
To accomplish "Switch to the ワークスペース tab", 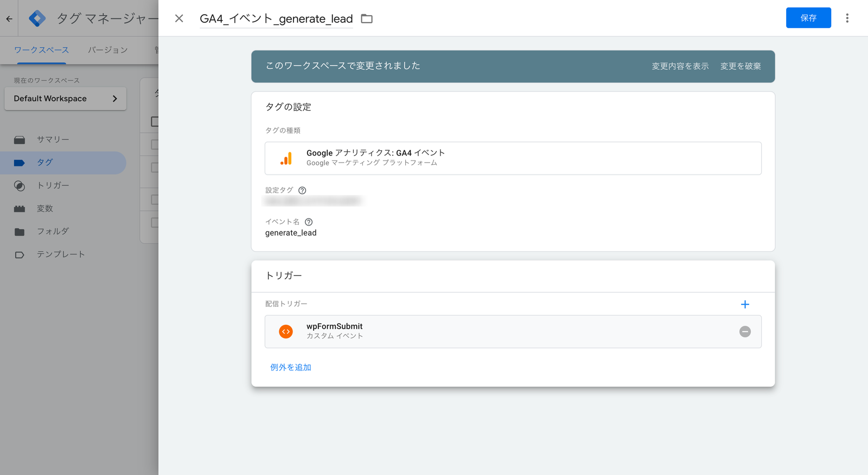I will coord(41,50).
